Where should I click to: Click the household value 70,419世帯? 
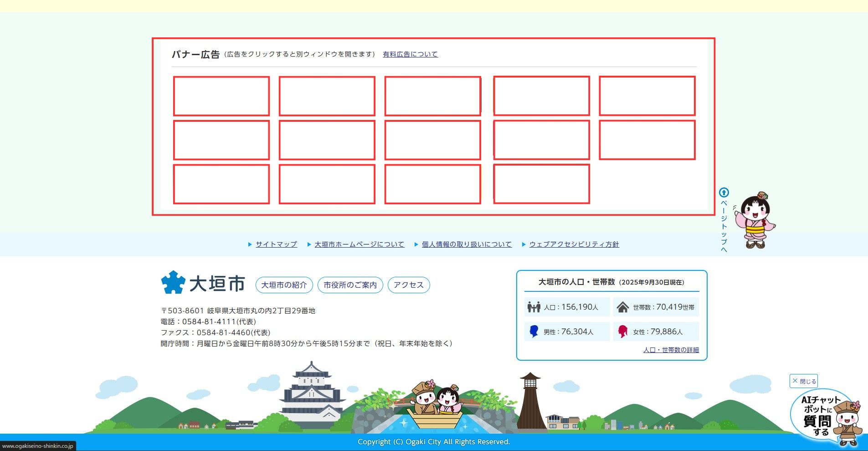pos(675,307)
